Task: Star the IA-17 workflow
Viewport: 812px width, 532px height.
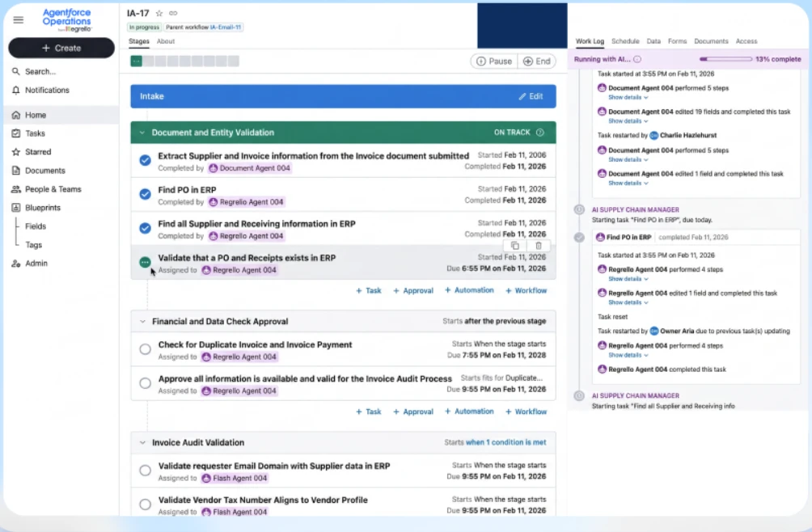Action: 159,14
